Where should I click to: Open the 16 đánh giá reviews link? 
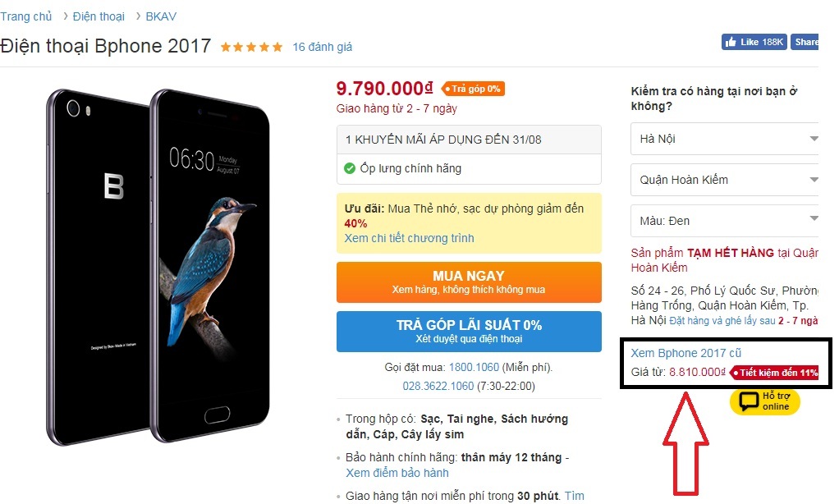click(x=322, y=47)
